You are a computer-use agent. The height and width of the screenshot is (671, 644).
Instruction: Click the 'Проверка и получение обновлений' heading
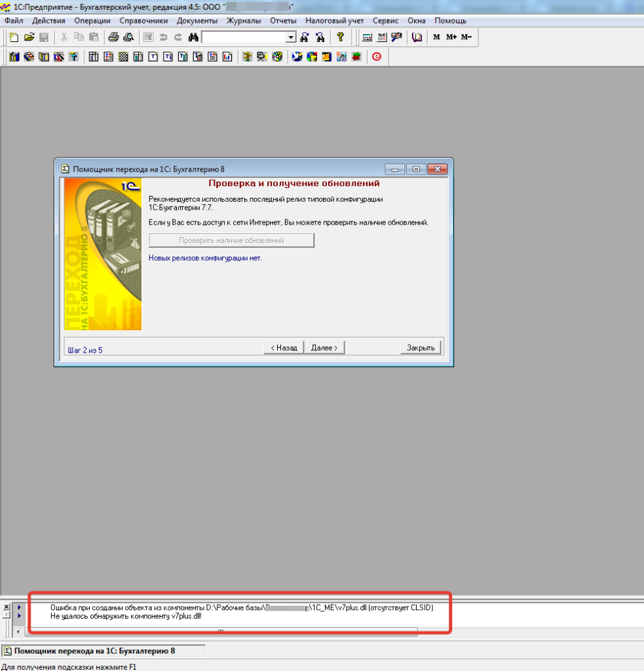coord(294,183)
